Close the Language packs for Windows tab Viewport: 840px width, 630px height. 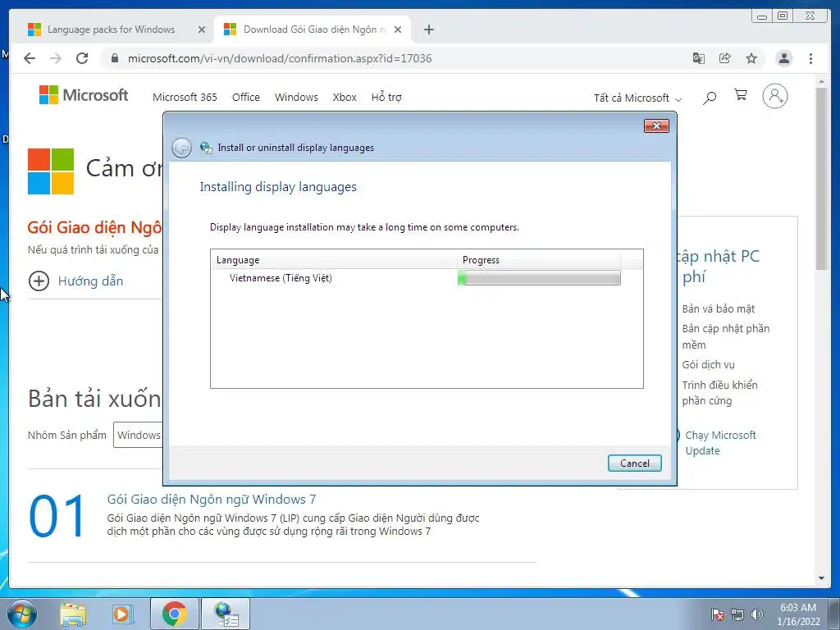(x=202, y=30)
